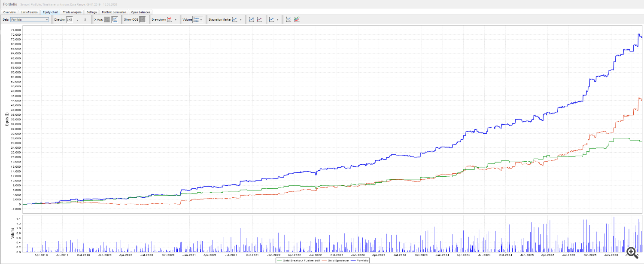
Task: Select L+S direction
Action: click(x=70, y=19)
